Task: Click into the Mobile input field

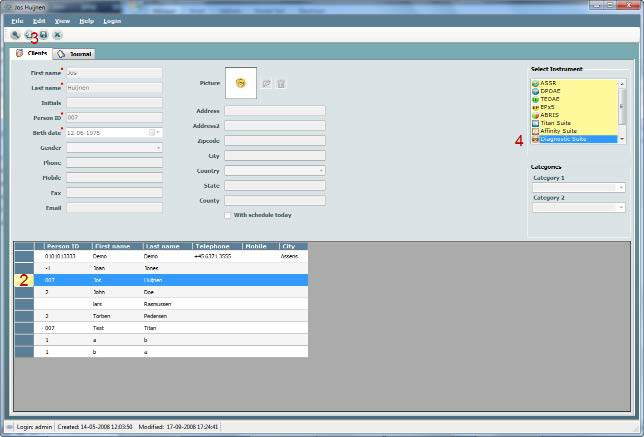Action: [x=114, y=178]
